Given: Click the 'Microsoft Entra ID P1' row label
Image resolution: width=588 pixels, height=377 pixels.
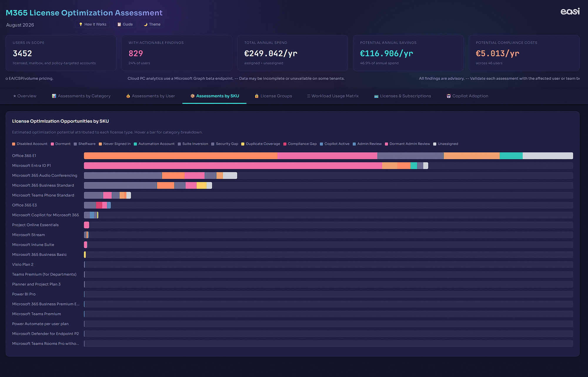Looking at the screenshot, I should [x=31, y=166].
